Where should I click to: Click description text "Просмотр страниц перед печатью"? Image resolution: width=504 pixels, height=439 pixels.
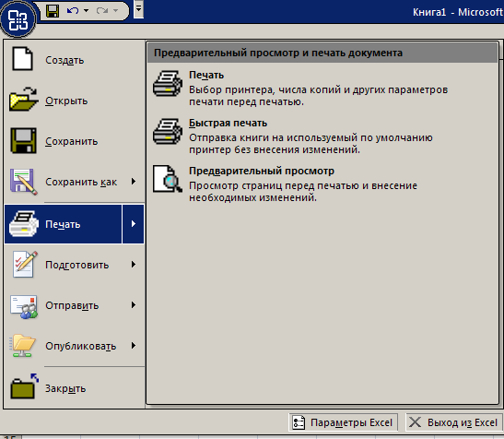[274, 185]
